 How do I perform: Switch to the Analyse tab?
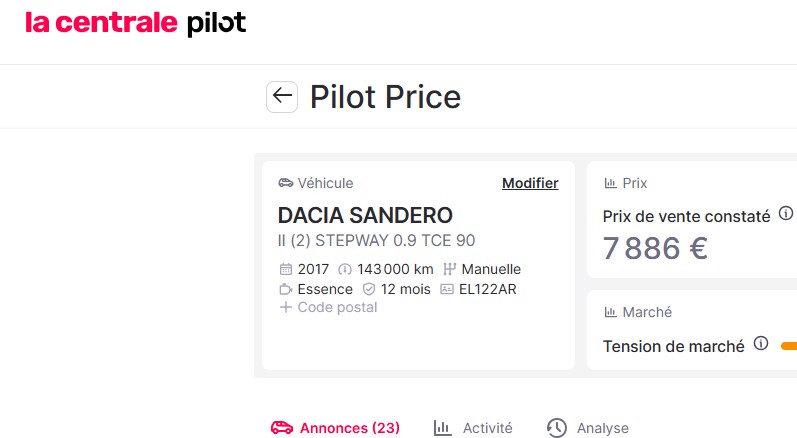[588, 428]
